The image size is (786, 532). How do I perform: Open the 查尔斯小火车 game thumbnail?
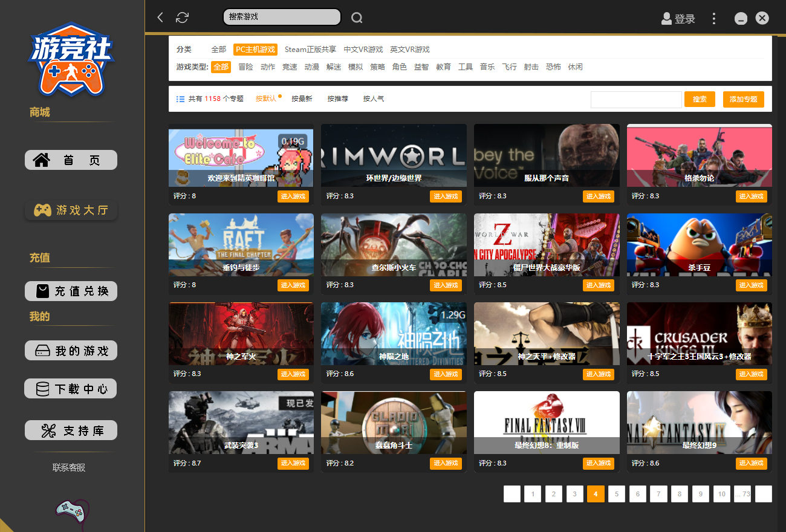(394, 245)
